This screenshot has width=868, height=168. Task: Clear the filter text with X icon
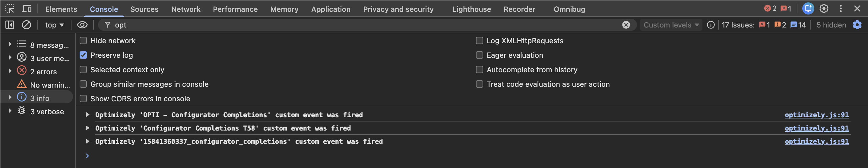(x=626, y=25)
